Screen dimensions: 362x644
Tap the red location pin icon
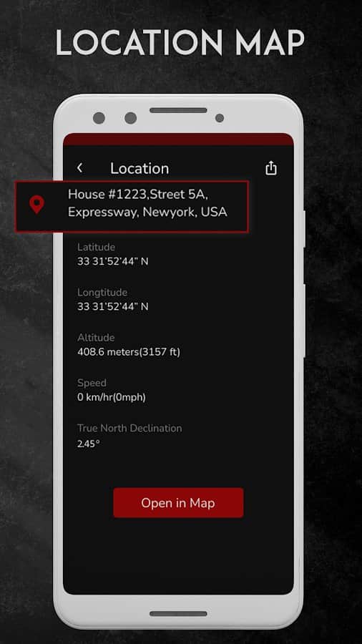pos(36,205)
